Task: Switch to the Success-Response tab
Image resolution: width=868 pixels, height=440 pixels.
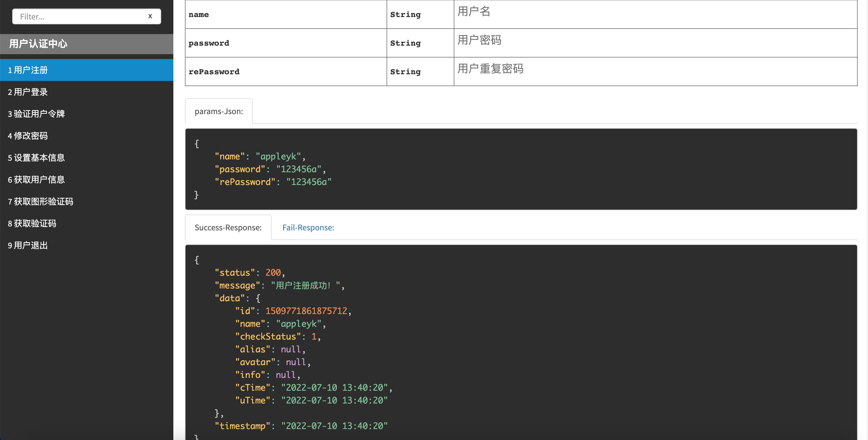Action: (x=228, y=228)
